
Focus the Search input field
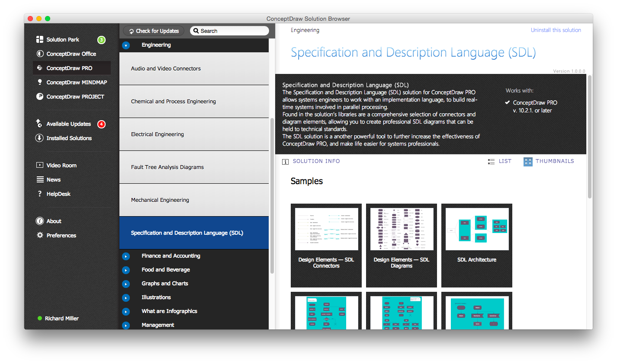click(x=229, y=31)
